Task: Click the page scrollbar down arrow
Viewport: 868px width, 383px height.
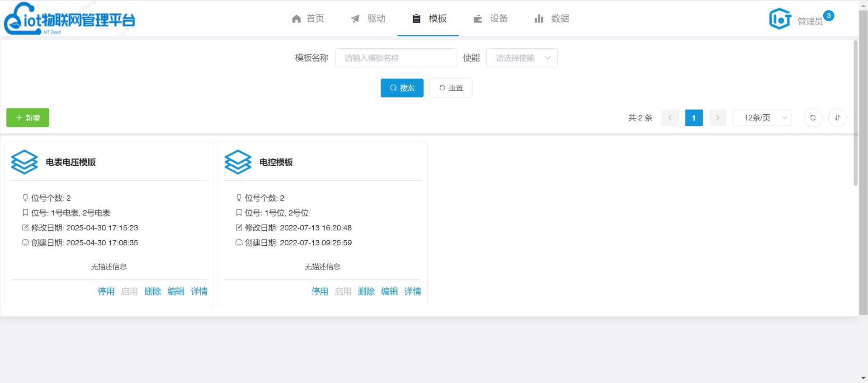Action: click(863, 378)
